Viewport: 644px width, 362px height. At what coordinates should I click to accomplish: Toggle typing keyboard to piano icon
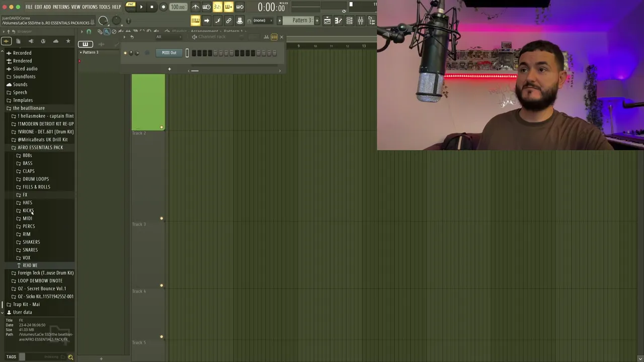point(195,21)
